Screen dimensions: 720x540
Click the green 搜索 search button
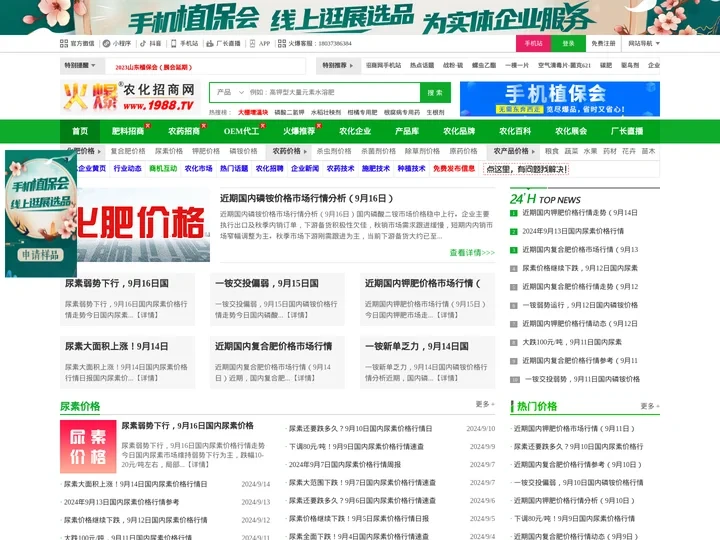[435, 92]
